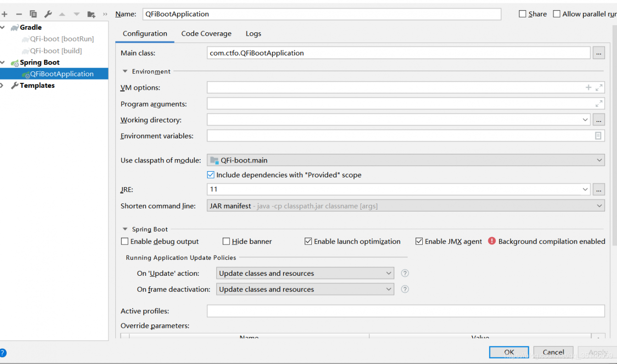617x364 pixels.
Task: Focus the Name input field
Action: coord(322,14)
